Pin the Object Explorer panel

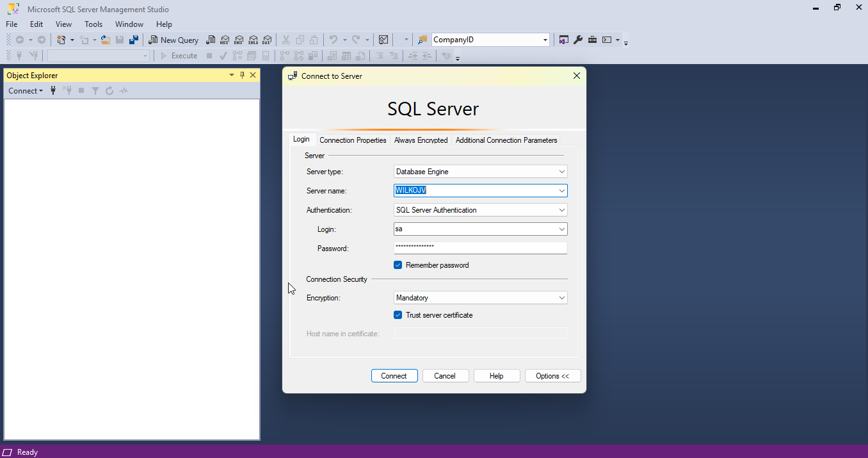click(x=242, y=76)
